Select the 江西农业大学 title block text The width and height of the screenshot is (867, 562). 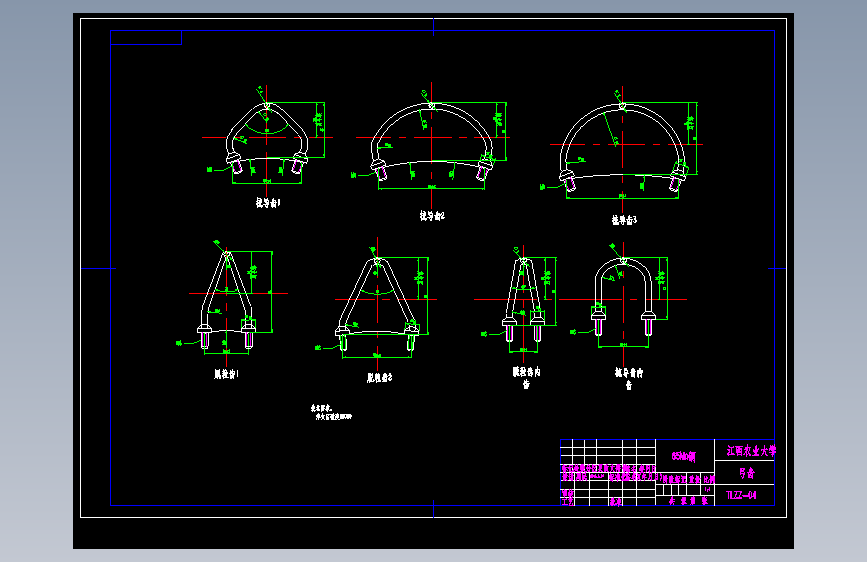pyautogui.click(x=751, y=451)
